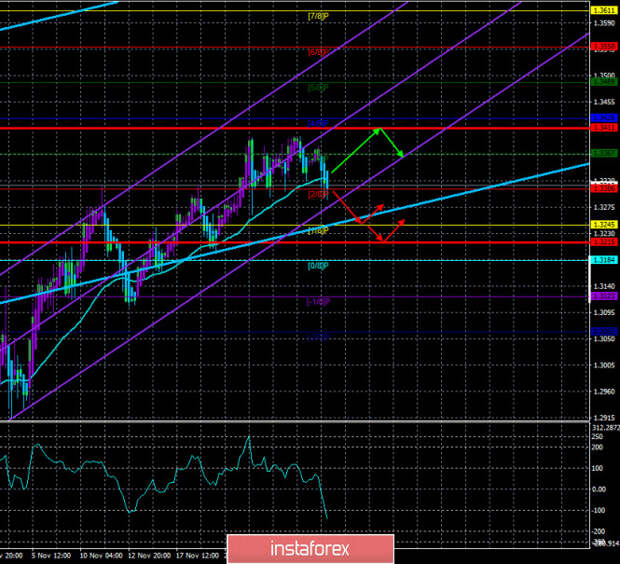Click the 1.3455 price axis label
The height and width of the screenshot is (564, 620).
605,102
